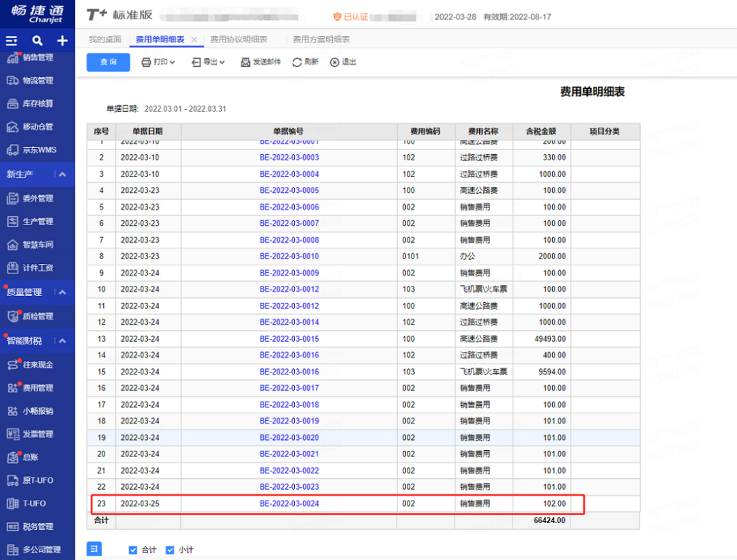Click the blue list layout icon below table
The image size is (737, 560).
94,548
